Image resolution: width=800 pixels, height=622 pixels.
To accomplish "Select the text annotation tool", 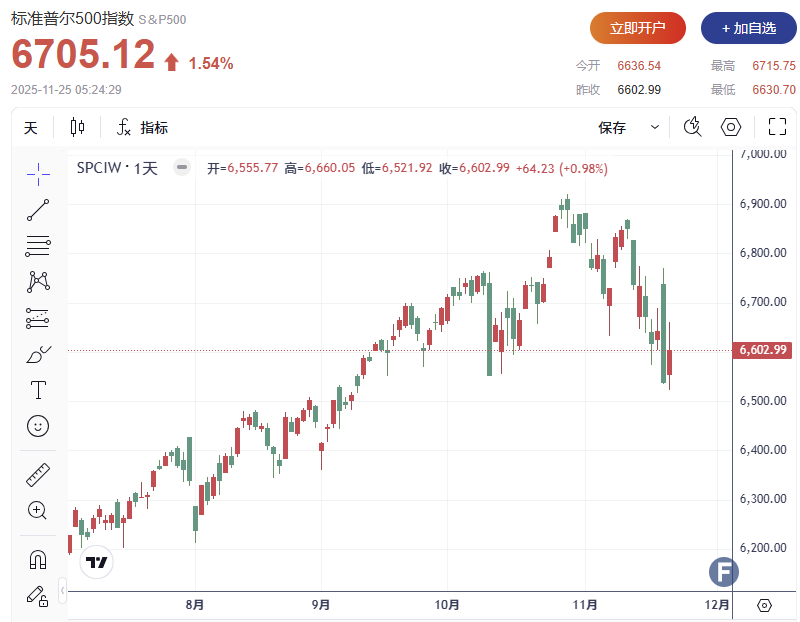I will click(38, 390).
